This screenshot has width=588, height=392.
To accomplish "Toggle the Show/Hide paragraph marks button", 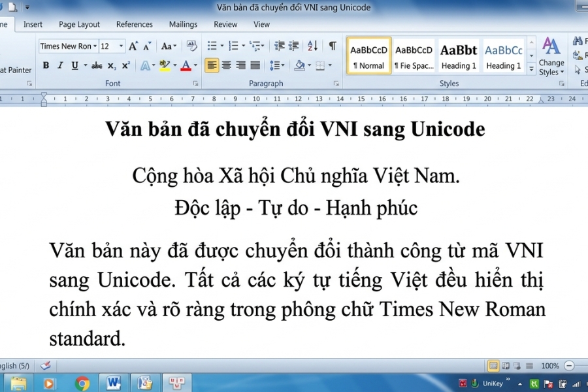I will click(x=332, y=46).
